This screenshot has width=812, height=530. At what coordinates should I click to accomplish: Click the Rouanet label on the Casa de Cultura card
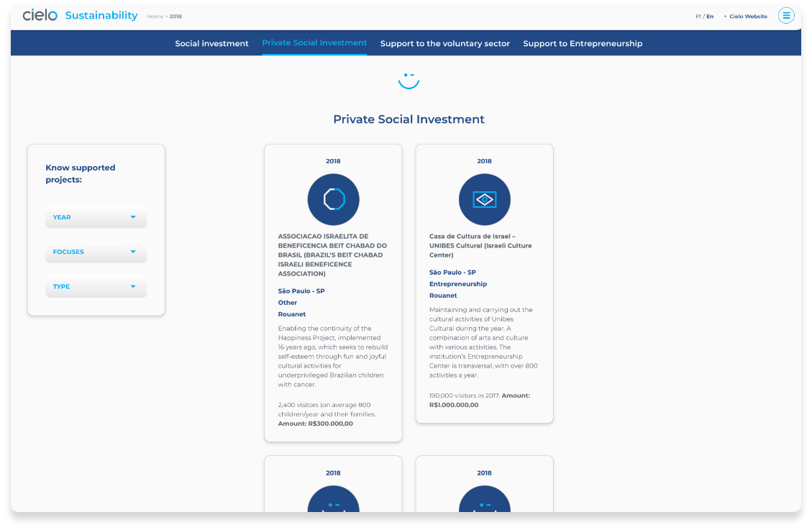pyautogui.click(x=443, y=296)
